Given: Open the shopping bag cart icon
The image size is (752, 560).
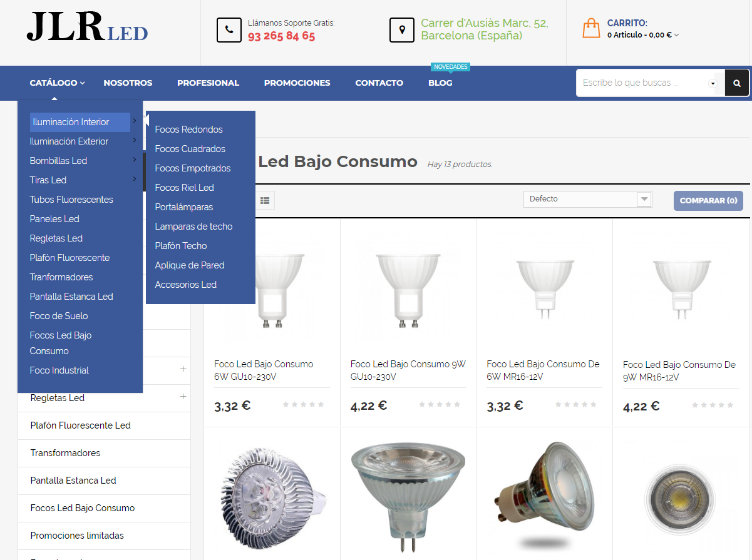Looking at the screenshot, I should 591,28.
